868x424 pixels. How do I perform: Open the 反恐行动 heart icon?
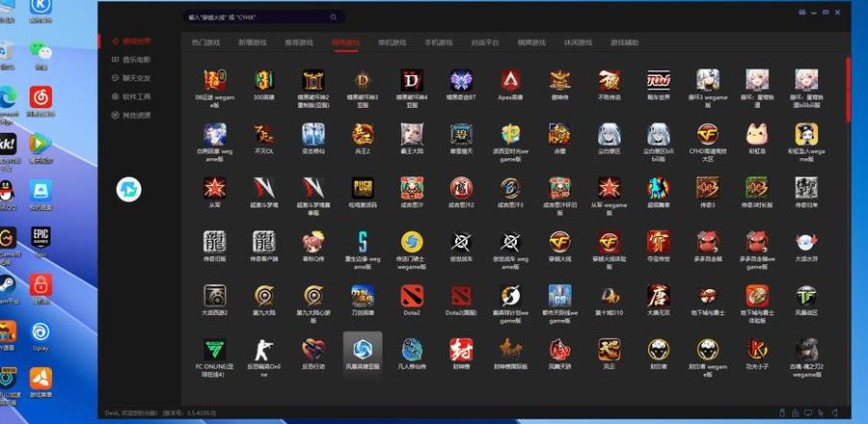pyautogui.click(x=313, y=350)
